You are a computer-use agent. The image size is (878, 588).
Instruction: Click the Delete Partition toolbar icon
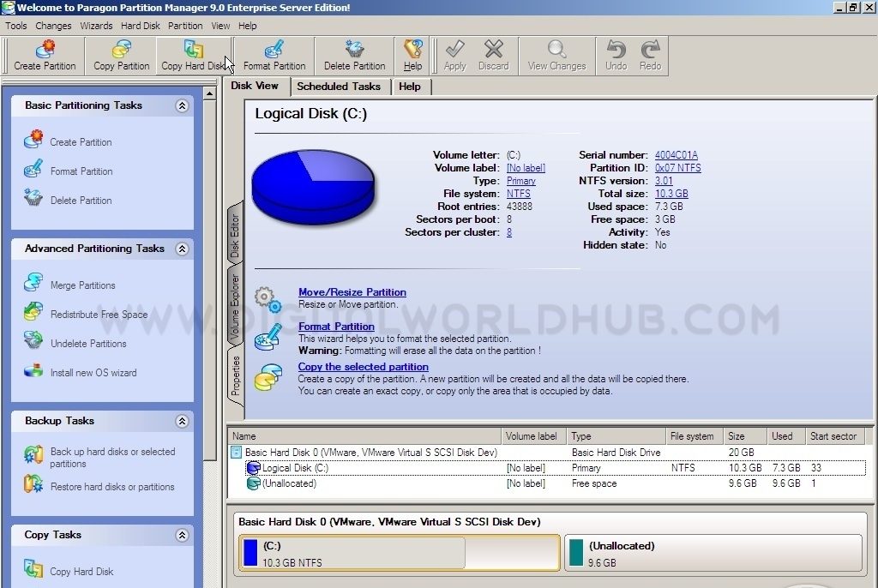(x=353, y=56)
